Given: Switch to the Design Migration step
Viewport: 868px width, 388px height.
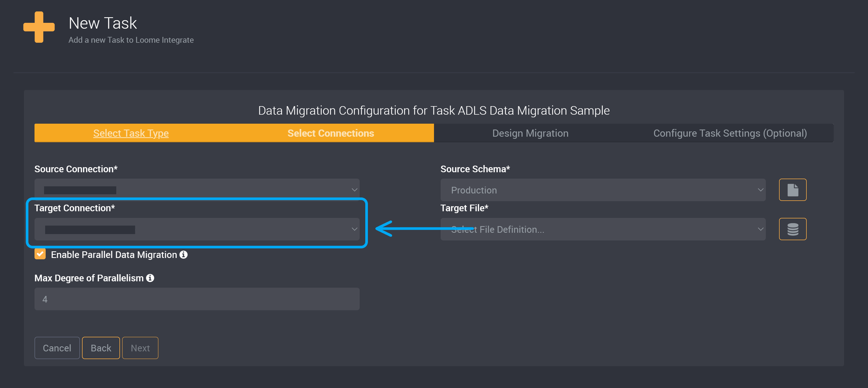Looking at the screenshot, I should click(530, 133).
